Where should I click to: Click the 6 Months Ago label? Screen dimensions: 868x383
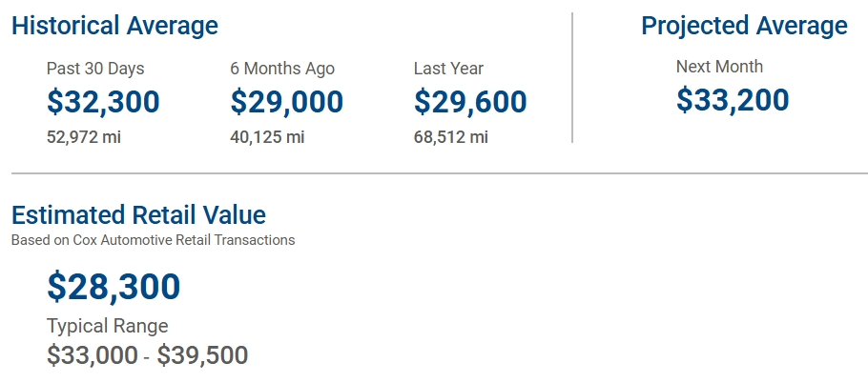pos(282,69)
